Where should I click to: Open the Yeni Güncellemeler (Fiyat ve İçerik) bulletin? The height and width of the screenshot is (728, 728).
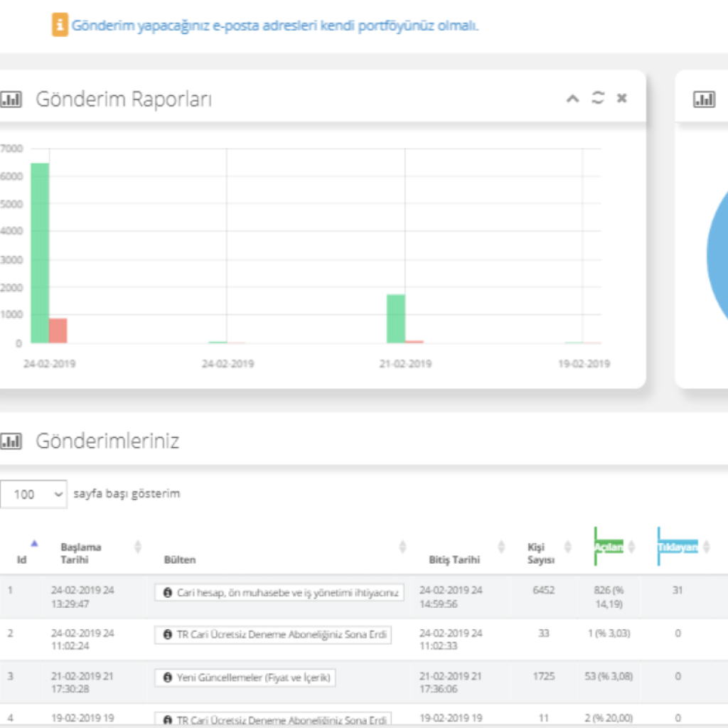coord(245,678)
